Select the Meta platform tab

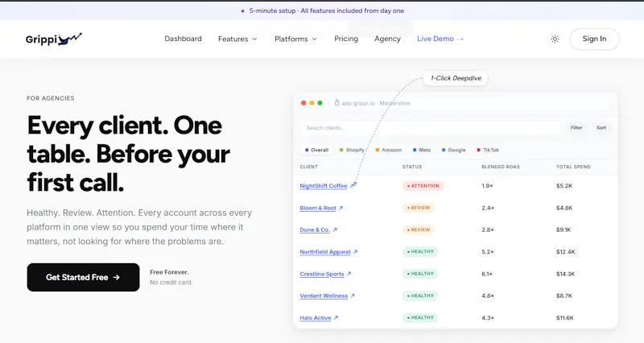click(422, 150)
